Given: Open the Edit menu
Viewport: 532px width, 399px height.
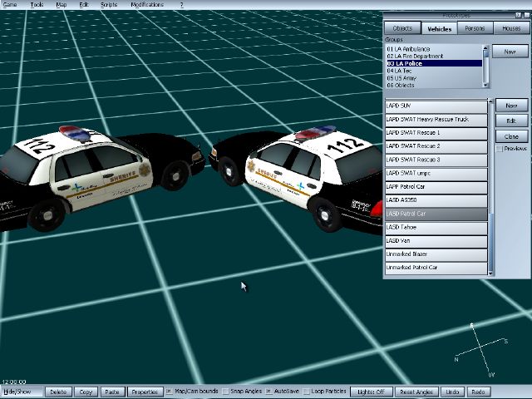Looking at the screenshot, I should pos(84,4).
